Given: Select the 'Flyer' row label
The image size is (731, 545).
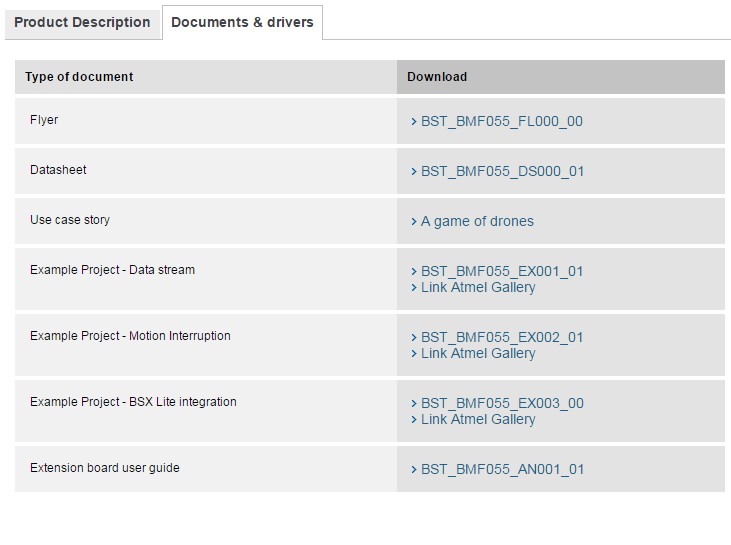Looking at the screenshot, I should 44,120.
